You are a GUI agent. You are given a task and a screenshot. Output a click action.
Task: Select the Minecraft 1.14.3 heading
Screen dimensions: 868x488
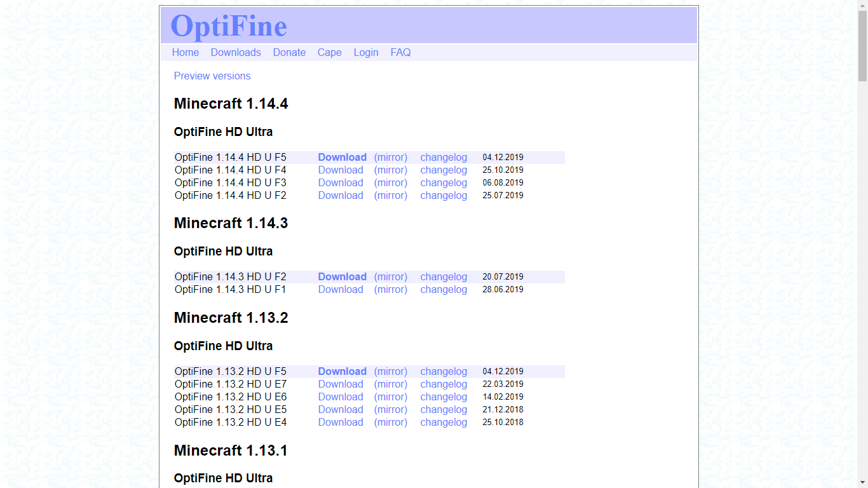point(231,223)
